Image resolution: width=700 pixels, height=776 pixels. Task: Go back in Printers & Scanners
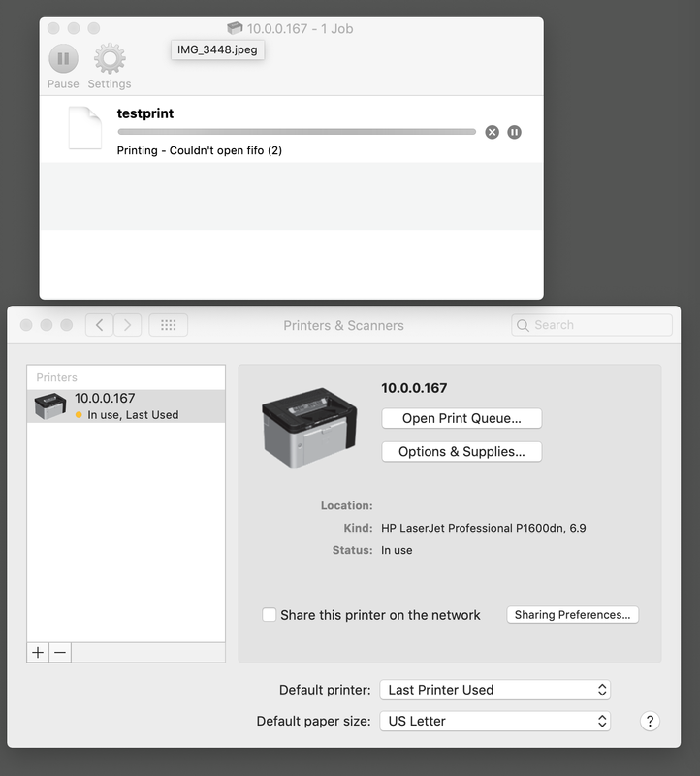(x=100, y=325)
